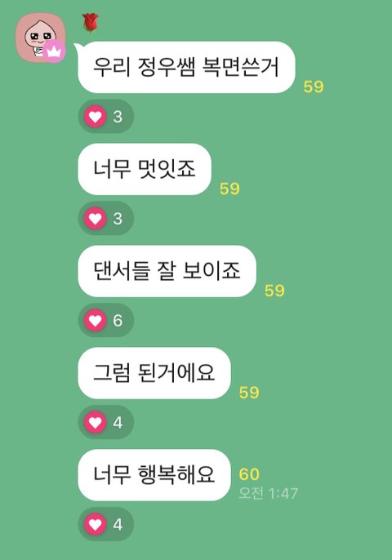Tap heart icon under 너무 멋잇죠
Viewport: 392px width, 560px height.
[x=95, y=218]
